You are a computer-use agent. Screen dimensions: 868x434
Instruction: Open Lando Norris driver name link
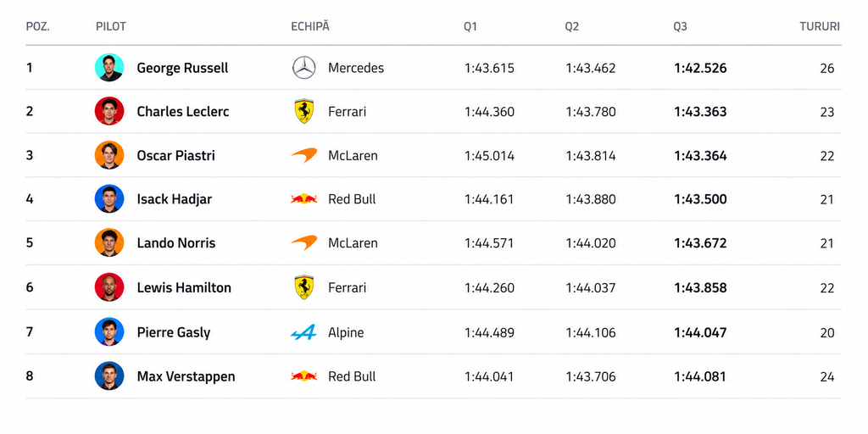pyautogui.click(x=176, y=242)
